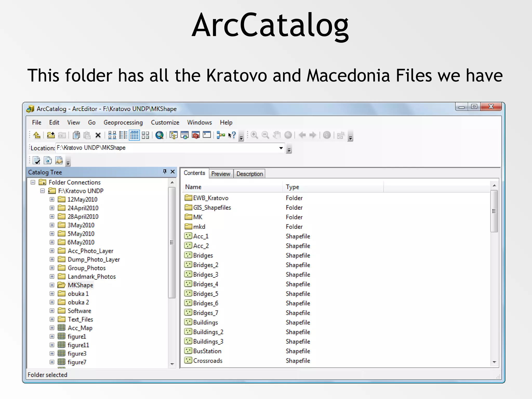Toggle the Catalog Tree window icon
Viewport: 532px width, 399px height.
(x=173, y=135)
